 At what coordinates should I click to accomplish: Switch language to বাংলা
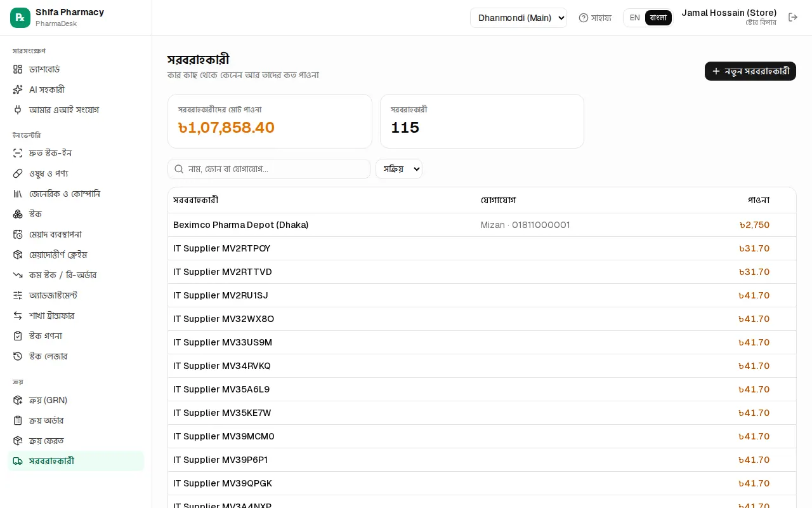(x=658, y=18)
